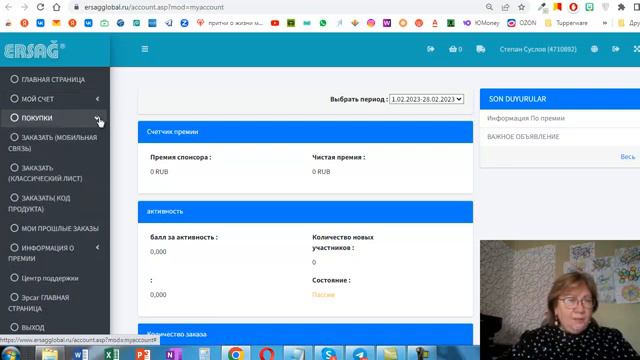
Task: Click the globe language icon in header
Action: click(594, 49)
